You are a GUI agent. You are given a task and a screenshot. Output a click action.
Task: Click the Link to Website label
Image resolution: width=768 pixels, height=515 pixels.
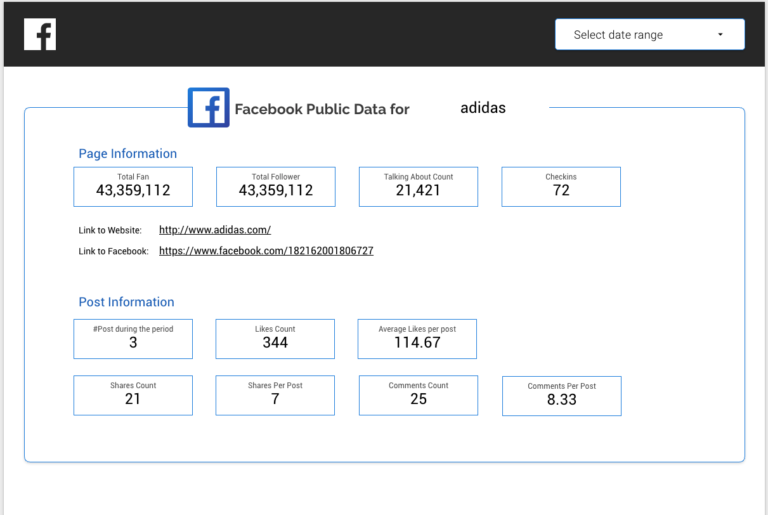click(110, 230)
